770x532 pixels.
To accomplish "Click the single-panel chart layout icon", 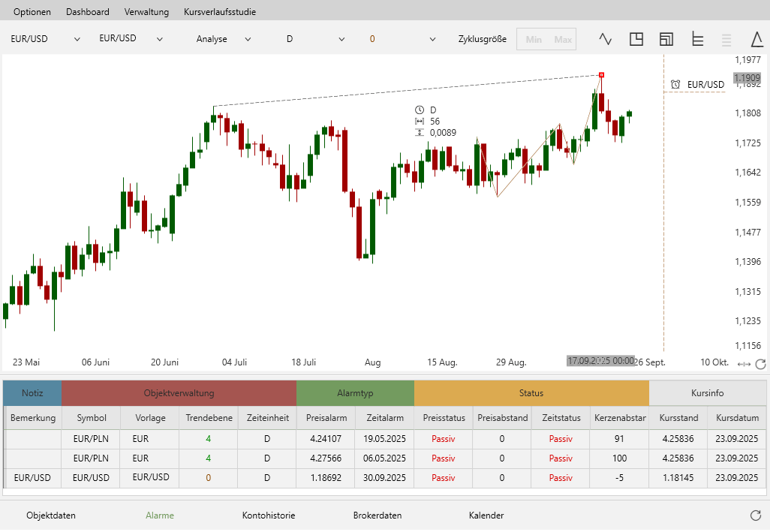I will pyautogui.click(x=636, y=39).
